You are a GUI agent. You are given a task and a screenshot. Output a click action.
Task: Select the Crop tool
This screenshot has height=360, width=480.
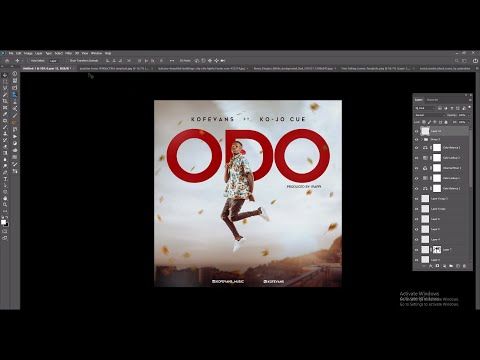coord(5,101)
